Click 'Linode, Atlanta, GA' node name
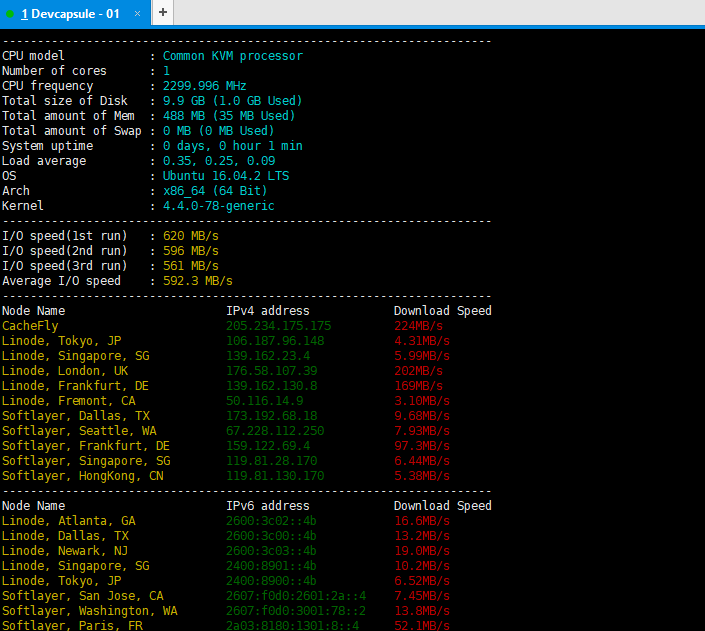705x631 pixels. 68,521
